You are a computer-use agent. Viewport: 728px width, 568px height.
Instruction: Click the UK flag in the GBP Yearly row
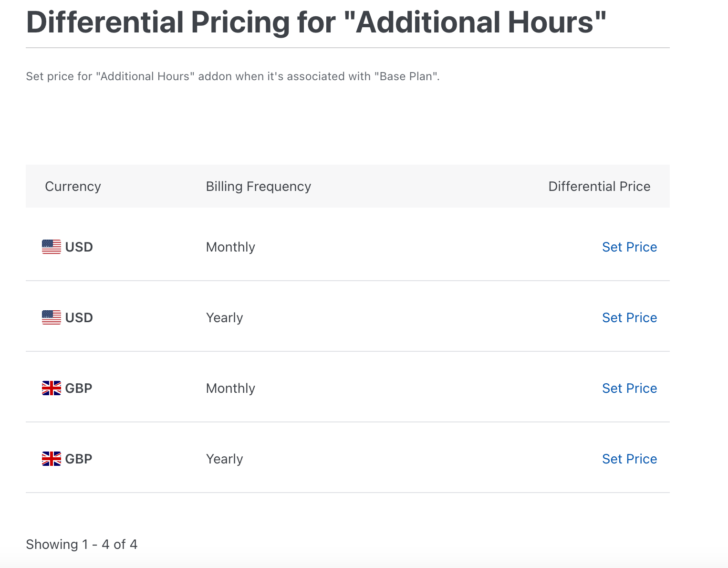click(x=52, y=459)
